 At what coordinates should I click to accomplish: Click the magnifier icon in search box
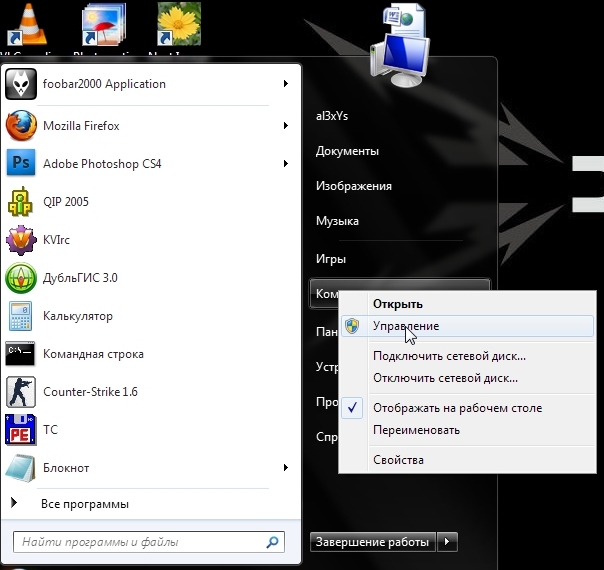click(x=272, y=542)
